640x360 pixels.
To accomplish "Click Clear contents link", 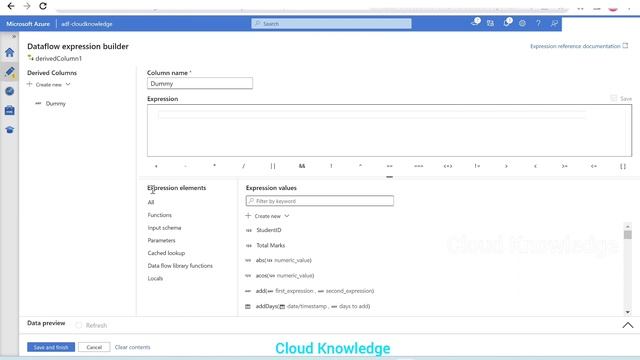I will [132, 347].
